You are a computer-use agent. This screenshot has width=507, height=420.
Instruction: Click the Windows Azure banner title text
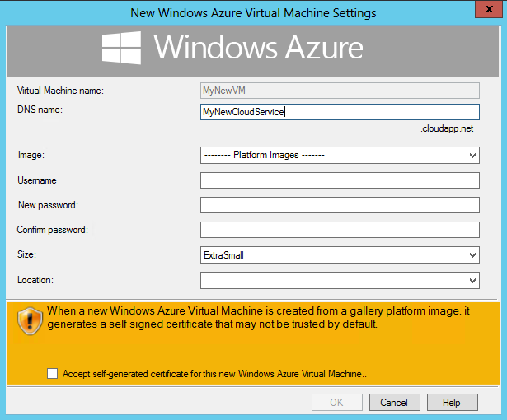click(x=258, y=48)
